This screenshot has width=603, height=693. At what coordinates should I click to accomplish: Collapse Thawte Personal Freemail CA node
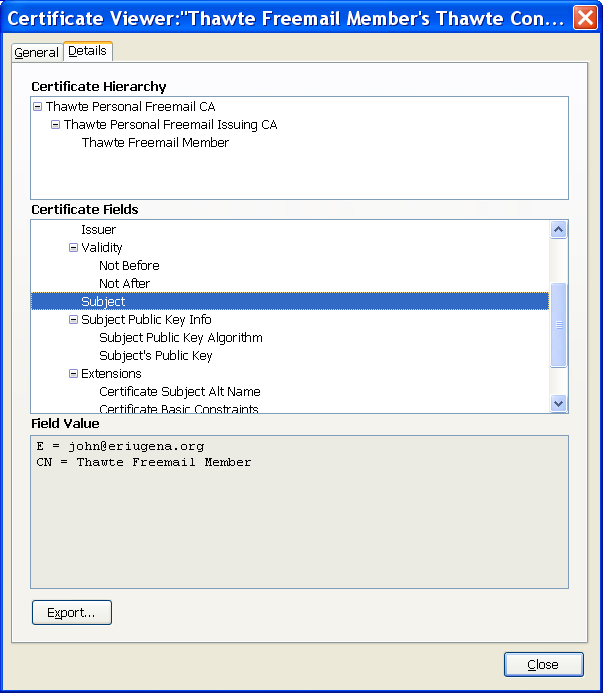38,107
